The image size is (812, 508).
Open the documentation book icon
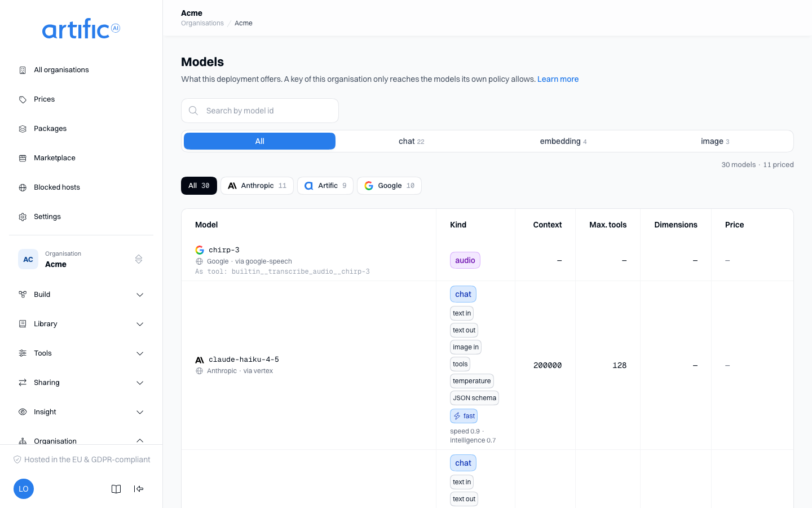pos(116,489)
